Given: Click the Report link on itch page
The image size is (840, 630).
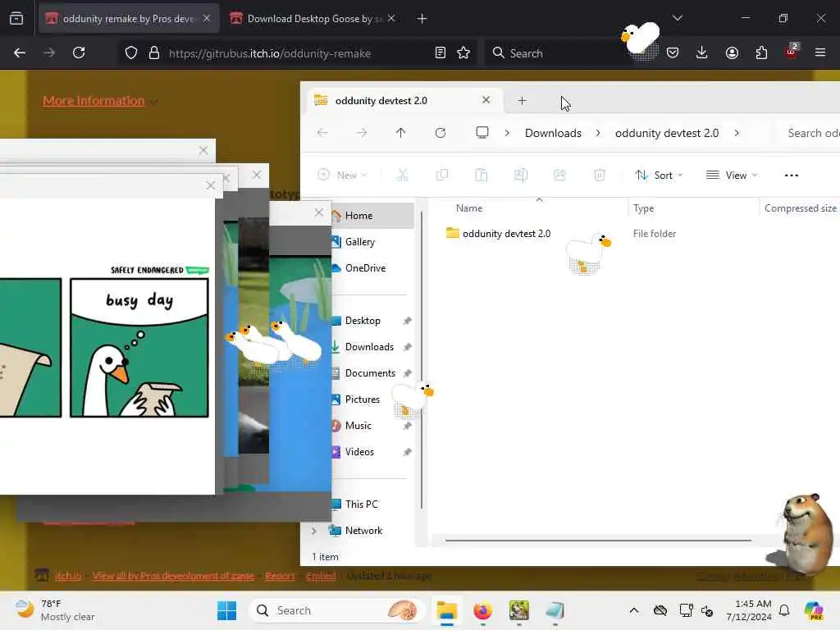Looking at the screenshot, I should 280,576.
